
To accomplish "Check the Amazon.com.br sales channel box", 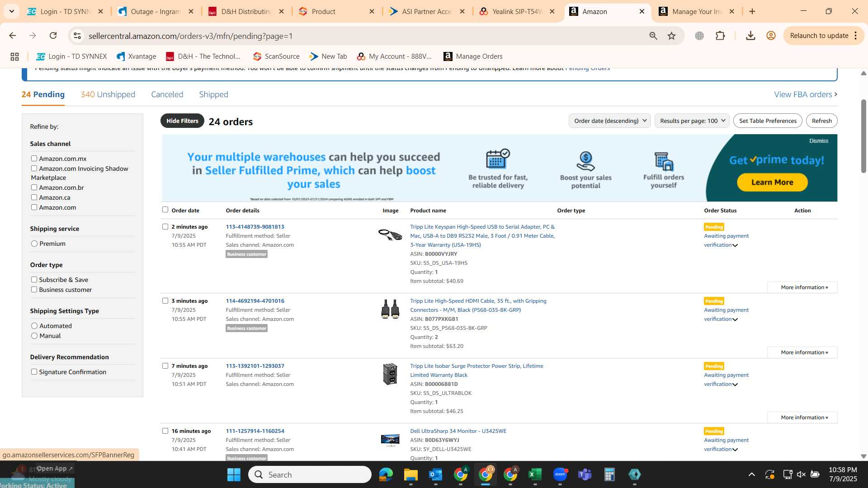I will coord(34,188).
